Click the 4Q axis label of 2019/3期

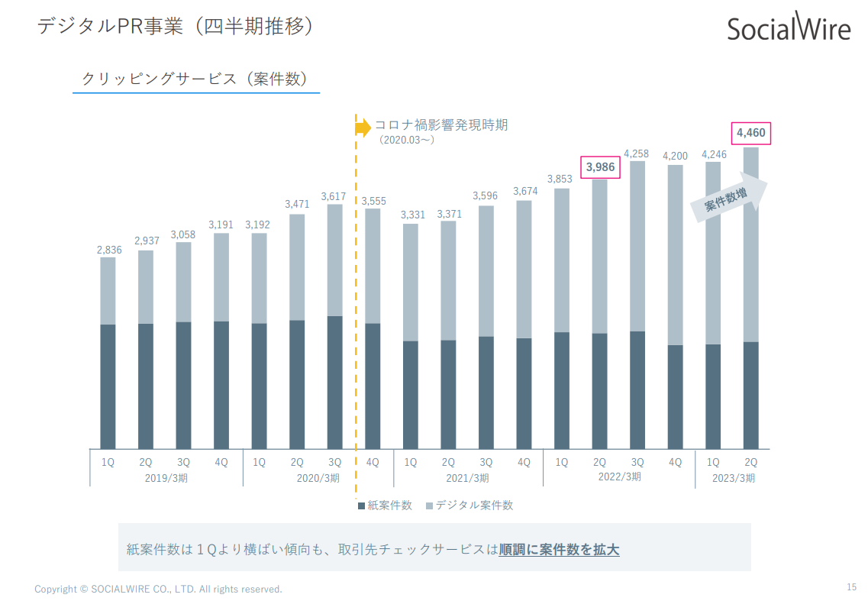click(221, 462)
